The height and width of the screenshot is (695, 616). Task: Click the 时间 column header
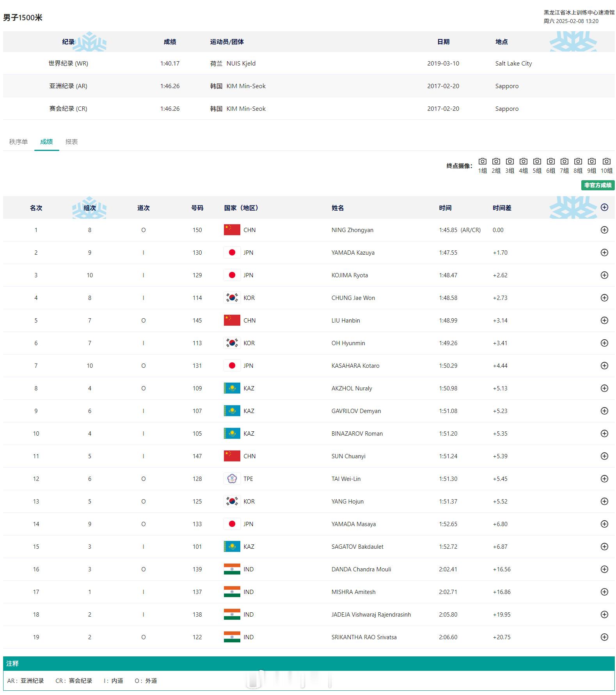[x=445, y=208]
